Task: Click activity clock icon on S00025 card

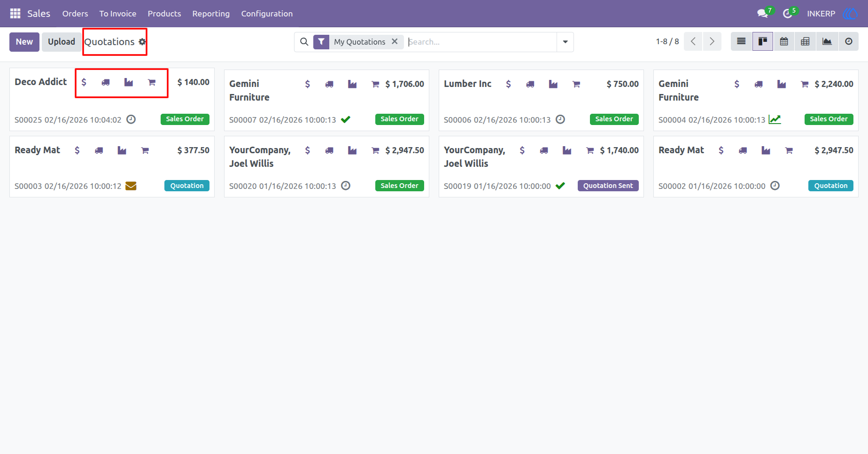Action: [x=131, y=119]
